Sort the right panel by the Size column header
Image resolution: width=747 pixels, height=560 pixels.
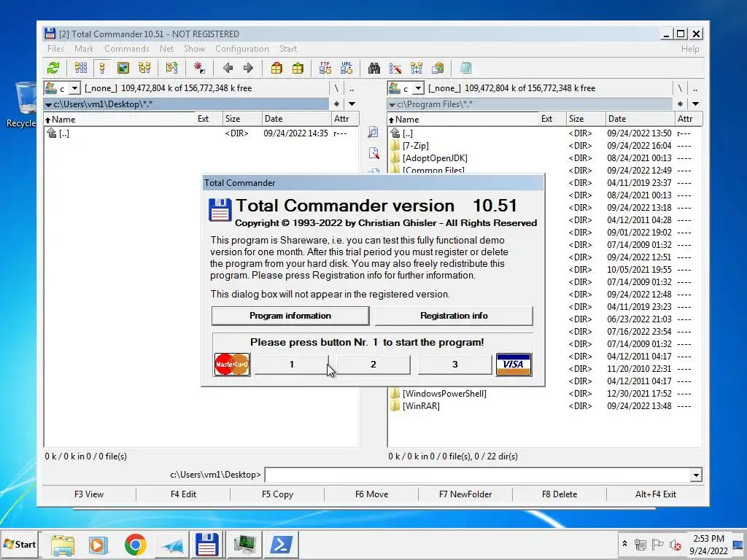click(586, 119)
